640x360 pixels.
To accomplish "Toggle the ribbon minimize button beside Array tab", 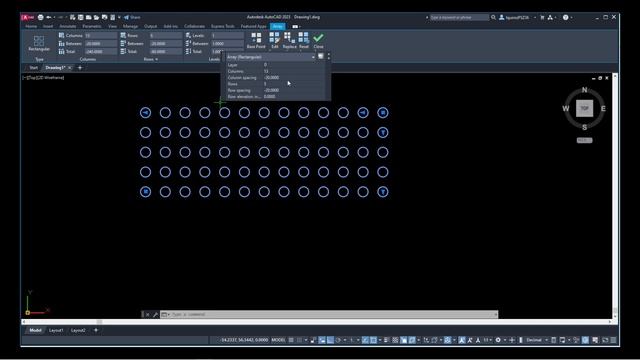I will tap(296, 27).
